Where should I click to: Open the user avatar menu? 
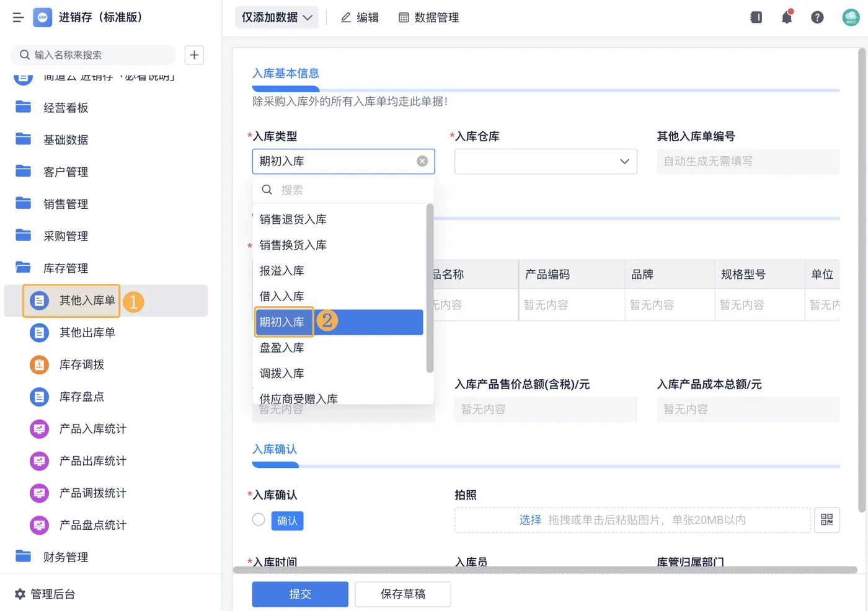(851, 17)
